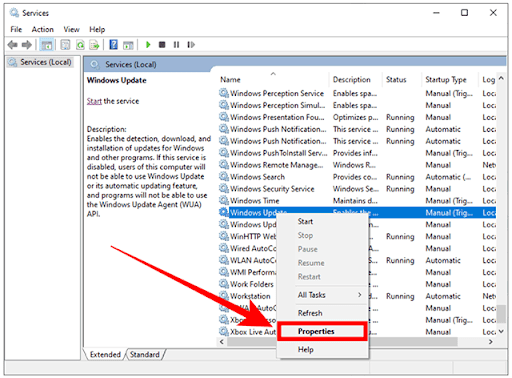Click gear icon beside Workstation
This screenshot has width=512, height=378.
[x=224, y=296]
